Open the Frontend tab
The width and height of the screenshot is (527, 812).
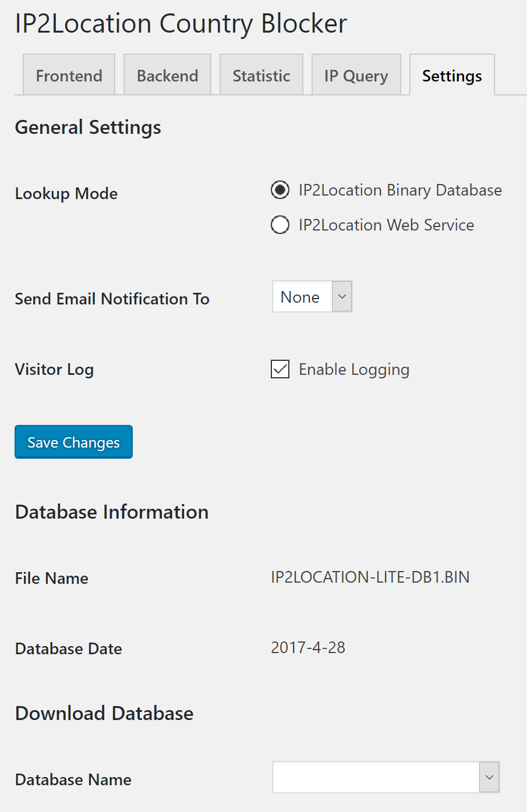pos(69,75)
